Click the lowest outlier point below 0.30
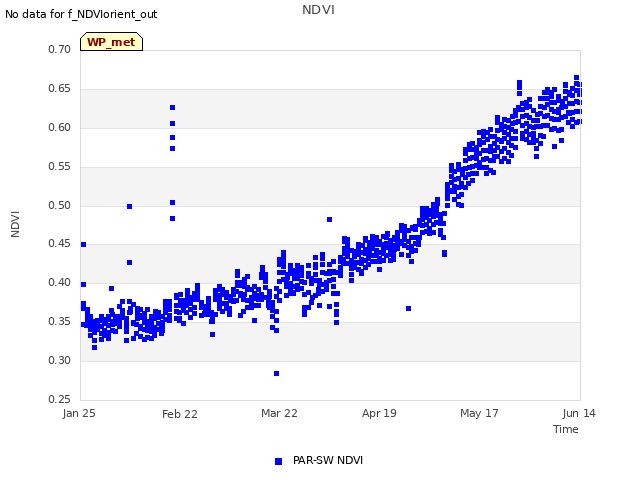The height and width of the screenshot is (480, 640). point(276,373)
